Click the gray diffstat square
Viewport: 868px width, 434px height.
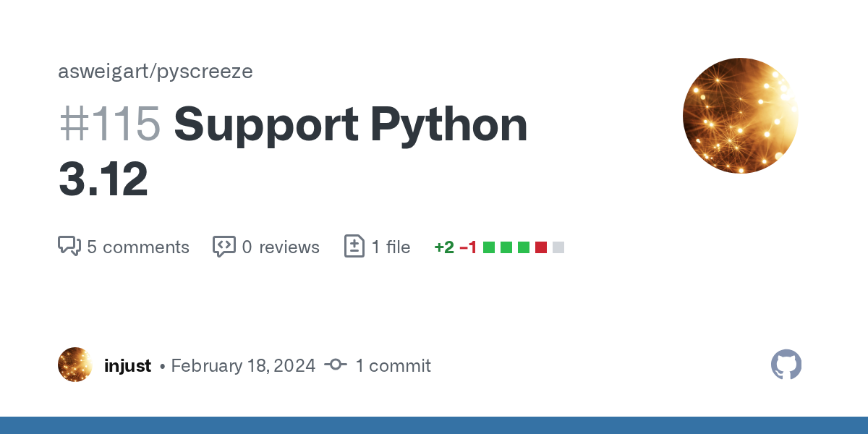pyautogui.click(x=558, y=247)
